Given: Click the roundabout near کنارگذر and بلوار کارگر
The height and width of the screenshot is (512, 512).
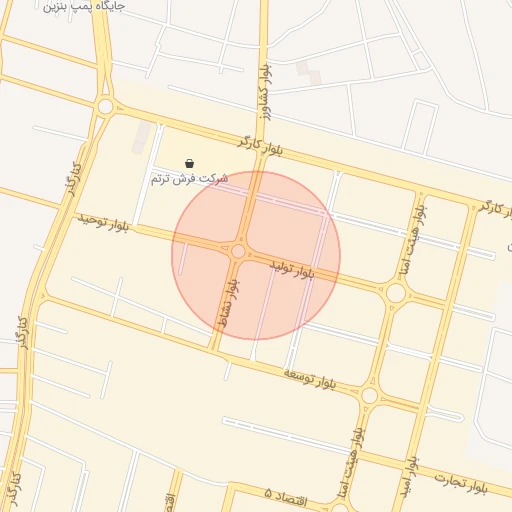Looking at the screenshot, I should coord(106,107).
